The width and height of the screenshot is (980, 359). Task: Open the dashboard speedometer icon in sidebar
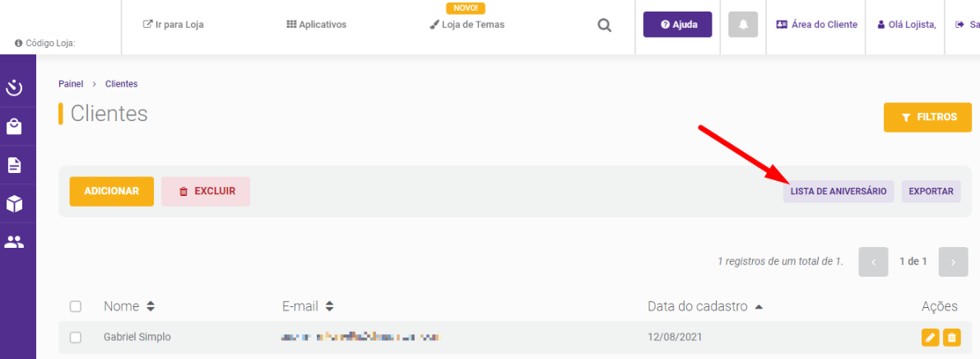point(14,88)
